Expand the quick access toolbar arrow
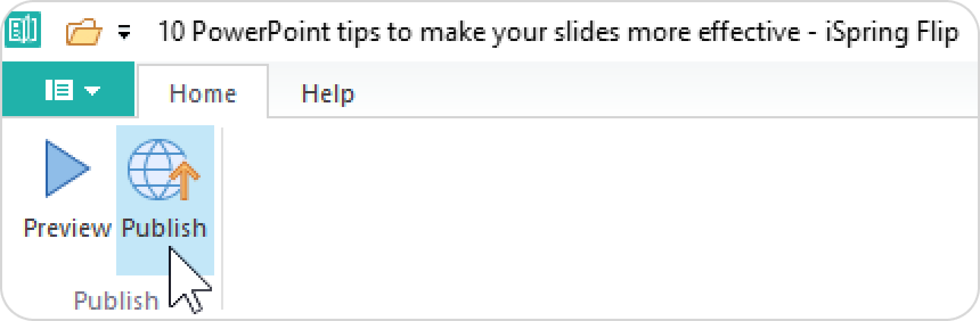Viewport: 980px width, 321px height. (124, 33)
